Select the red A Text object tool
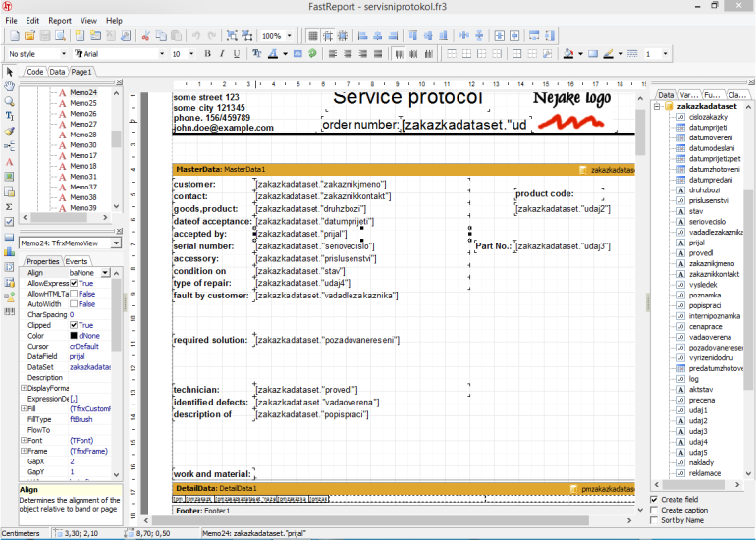756x540 pixels. pos(9,162)
